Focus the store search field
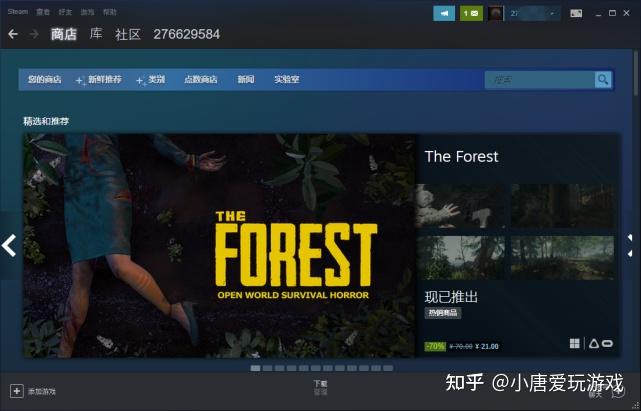 point(540,79)
